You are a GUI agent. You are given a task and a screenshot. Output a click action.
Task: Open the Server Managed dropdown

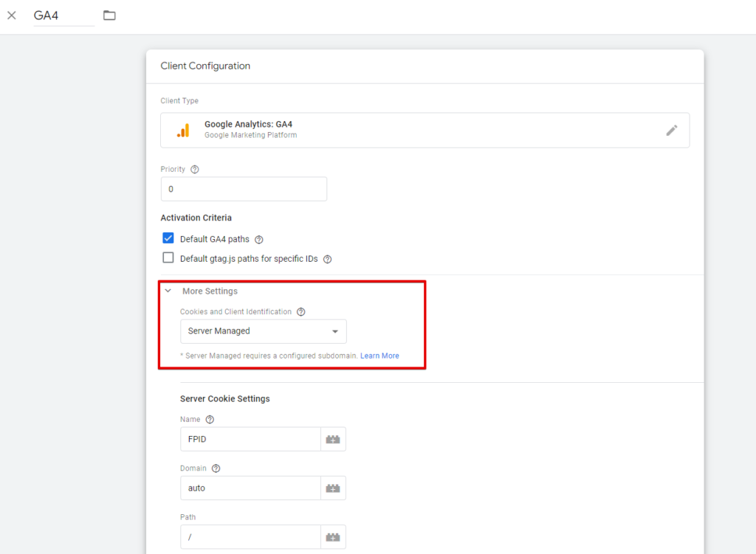pyautogui.click(x=264, y=331)
